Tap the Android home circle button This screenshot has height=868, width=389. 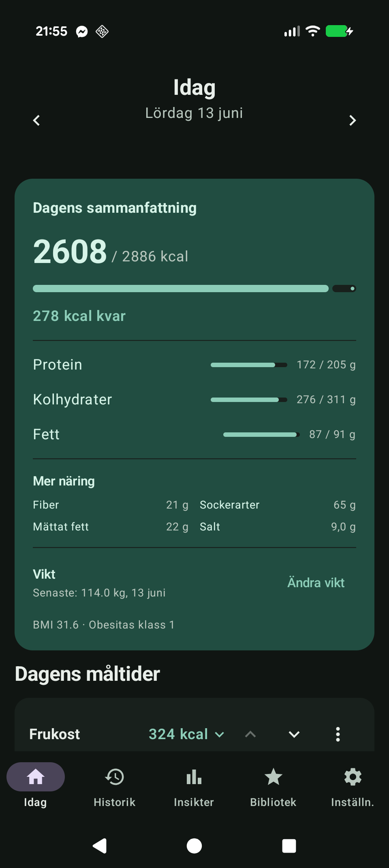pyautogui.click(x=194, y=846)
